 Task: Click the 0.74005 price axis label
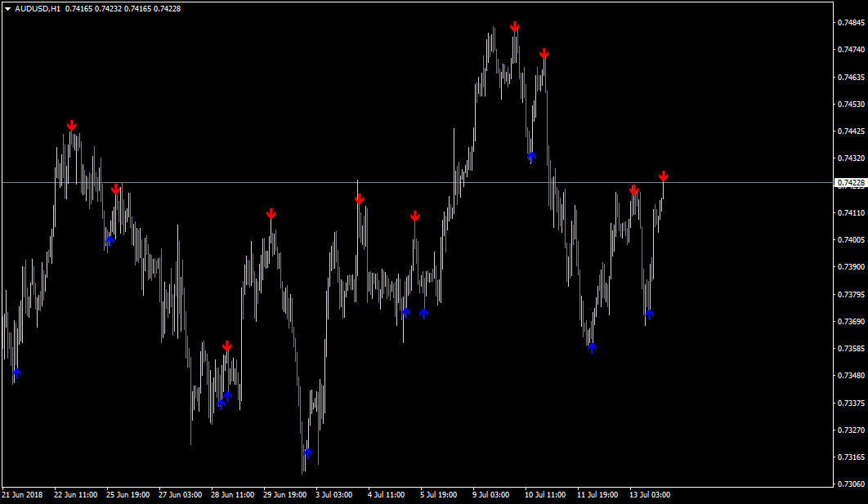tap(851, 240)
